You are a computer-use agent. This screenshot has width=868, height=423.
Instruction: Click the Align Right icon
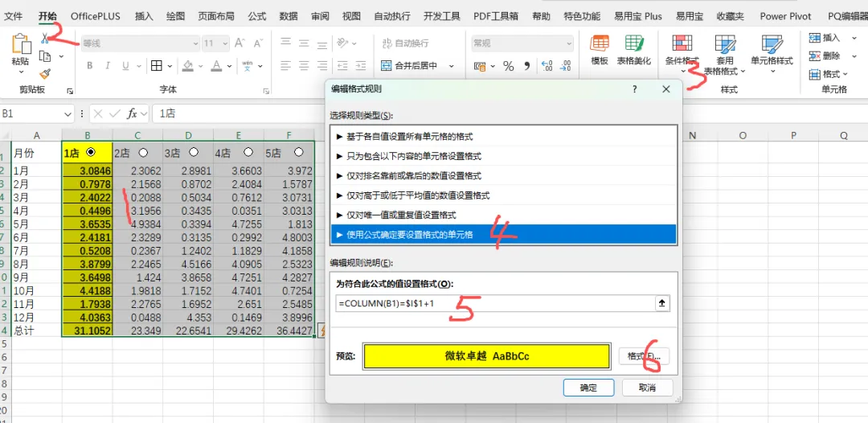click(322, 66)
